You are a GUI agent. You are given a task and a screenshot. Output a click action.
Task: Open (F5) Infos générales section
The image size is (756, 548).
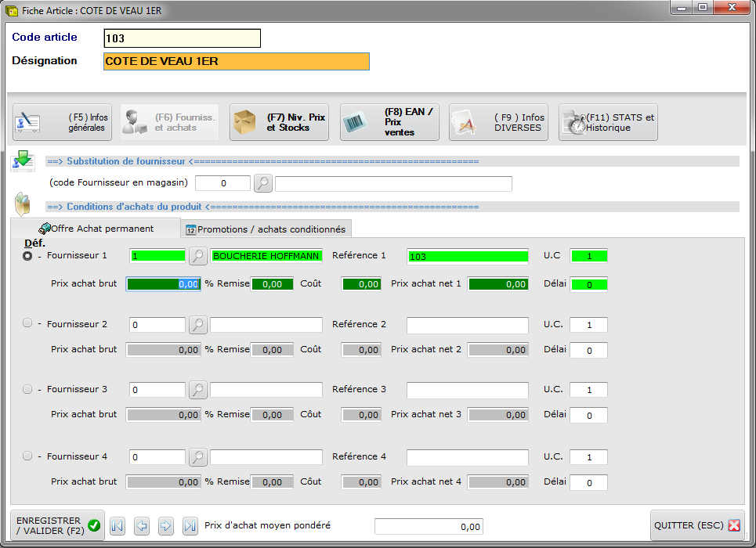[x=62, y=123]
